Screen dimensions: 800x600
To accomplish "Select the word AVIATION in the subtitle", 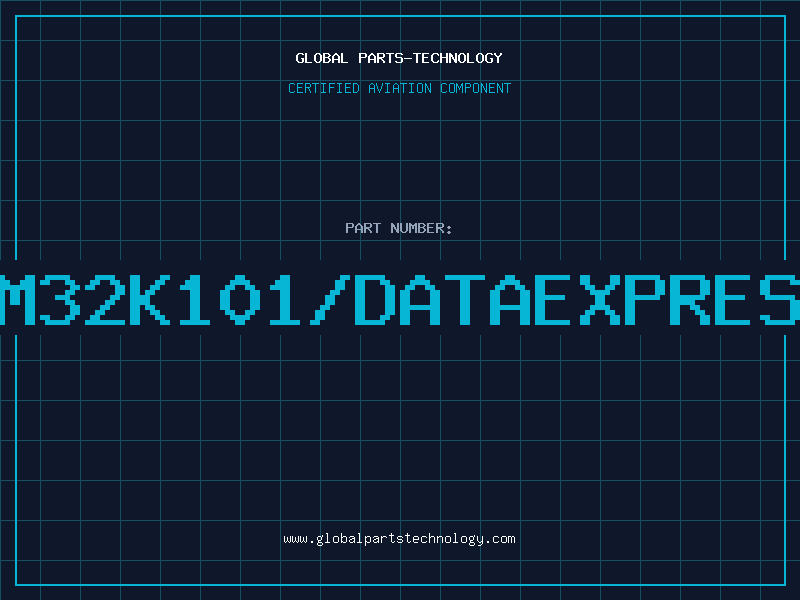I will click(398, 89).
